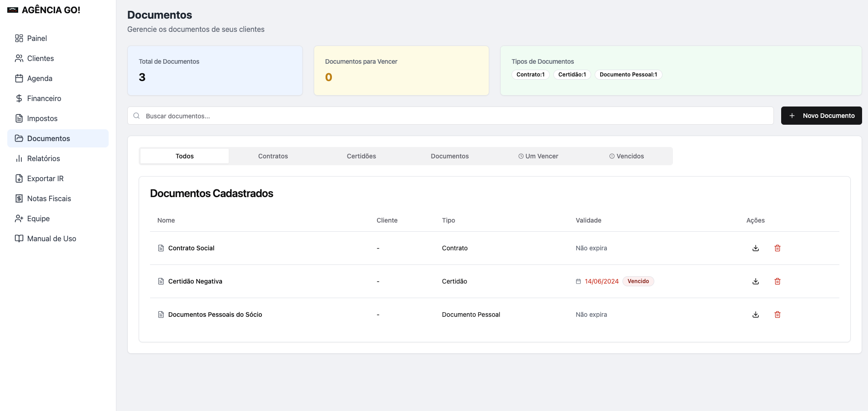
Task: Click Não expira in Contrato Social row
Action: coord(591,248)
